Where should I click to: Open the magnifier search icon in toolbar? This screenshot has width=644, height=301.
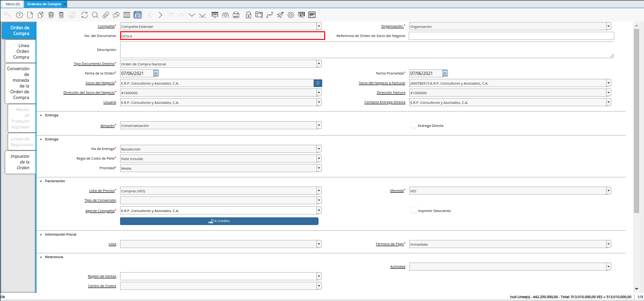coord(95,15)
